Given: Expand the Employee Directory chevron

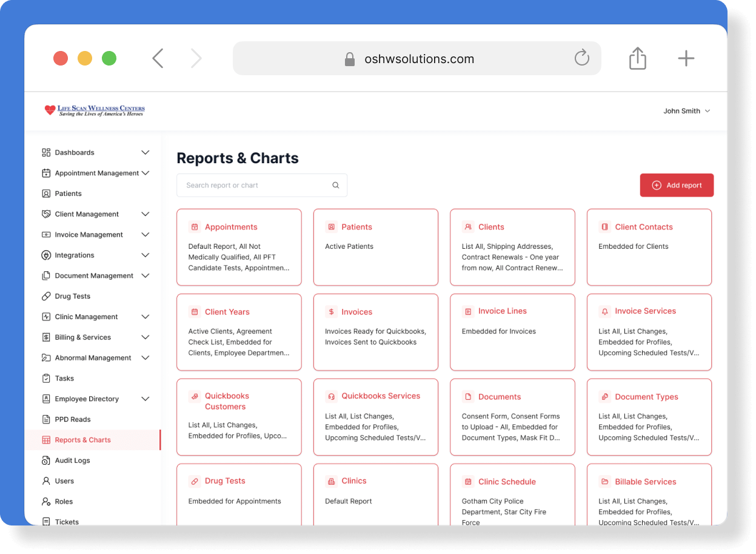Looking at the screenshot, I should point(146,399).
